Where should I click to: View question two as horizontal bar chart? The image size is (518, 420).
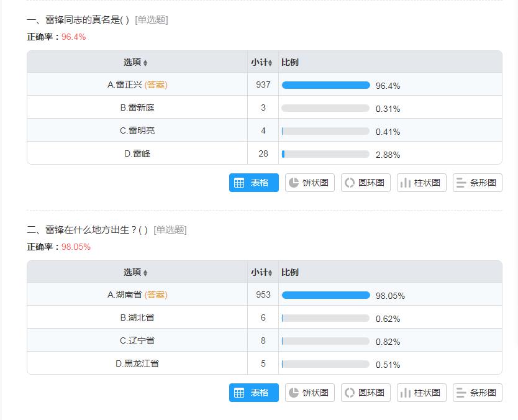pyautogui.click(x=478, y=393)
